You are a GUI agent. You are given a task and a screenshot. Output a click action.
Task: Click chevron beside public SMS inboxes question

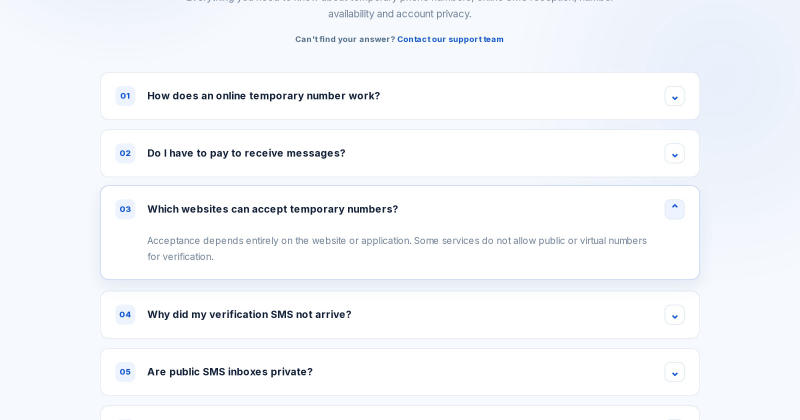674,372
